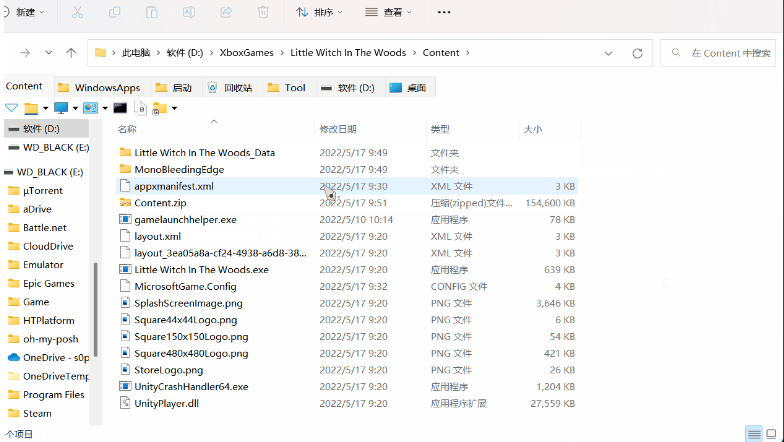Open the Battle.net folder in the sidebar
The image size is (784, 442).
(46, 228)
